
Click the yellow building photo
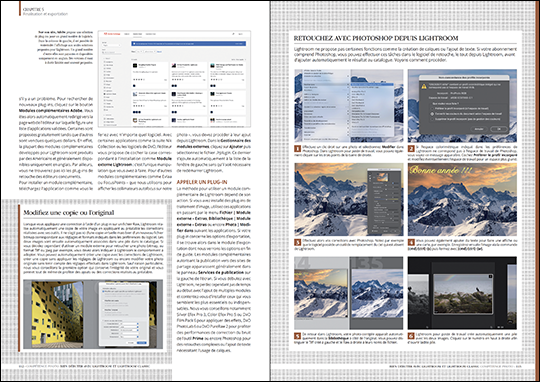57,314
